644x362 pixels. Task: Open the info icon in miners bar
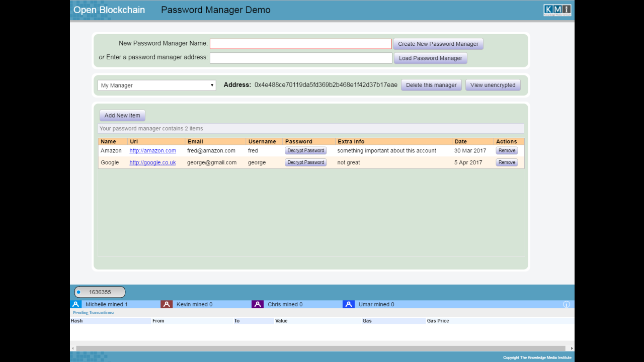click(566, 304)
